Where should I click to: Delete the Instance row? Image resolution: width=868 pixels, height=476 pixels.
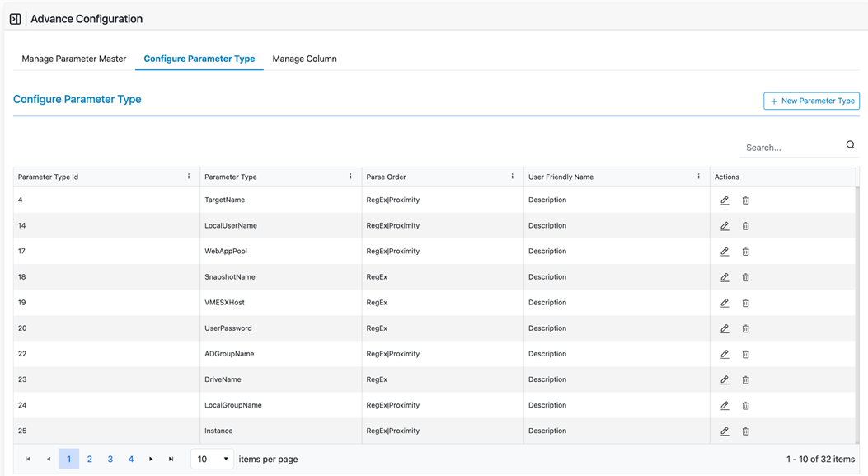click(745, 431)
